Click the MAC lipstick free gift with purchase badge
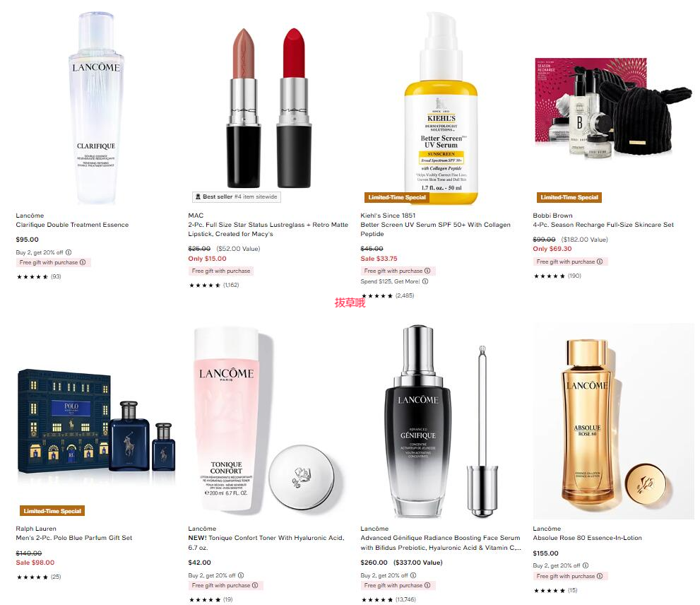Screen dimensions: 700x605 221,271
